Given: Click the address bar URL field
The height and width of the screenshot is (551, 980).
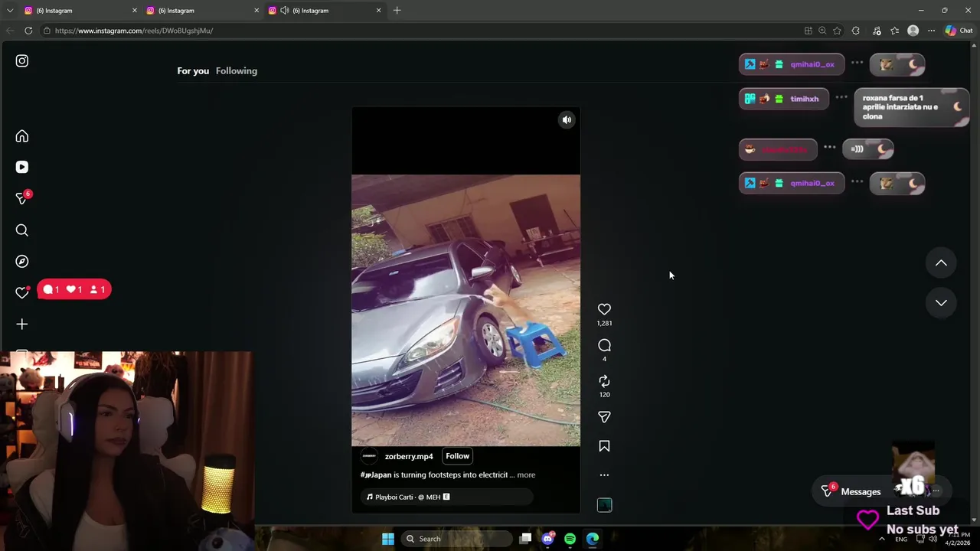Looking at the screenshot, I should click(421, 31).
